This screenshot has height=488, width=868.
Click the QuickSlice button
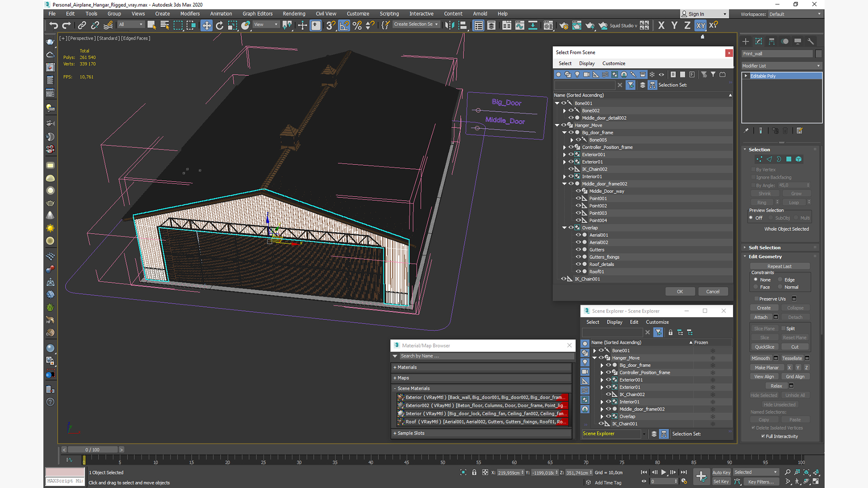[x=764, y=347]
